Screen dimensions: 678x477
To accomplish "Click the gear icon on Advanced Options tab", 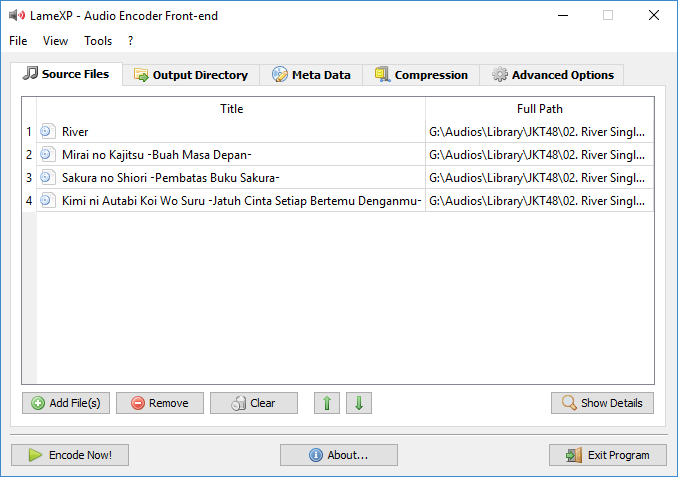I will tap(499, 74).
